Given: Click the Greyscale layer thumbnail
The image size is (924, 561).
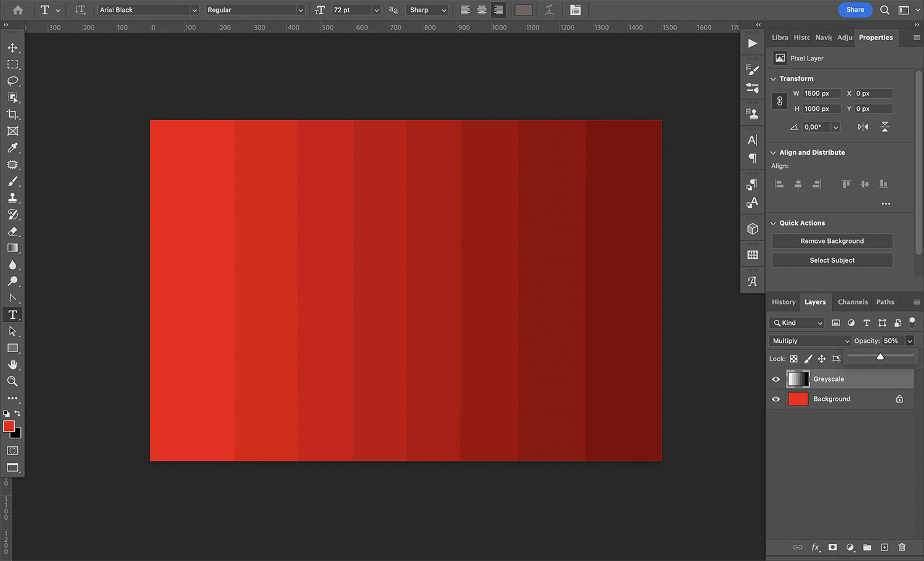Looking at the screenshot, I should [798, 379].
